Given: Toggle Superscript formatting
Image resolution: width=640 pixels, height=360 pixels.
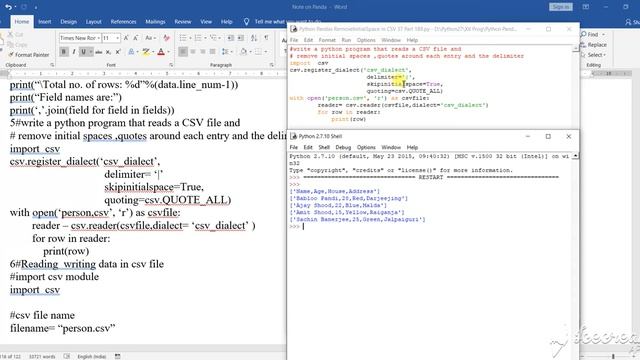Looking at the screenshot, I should pyautogui.click(x=118, y=52).
